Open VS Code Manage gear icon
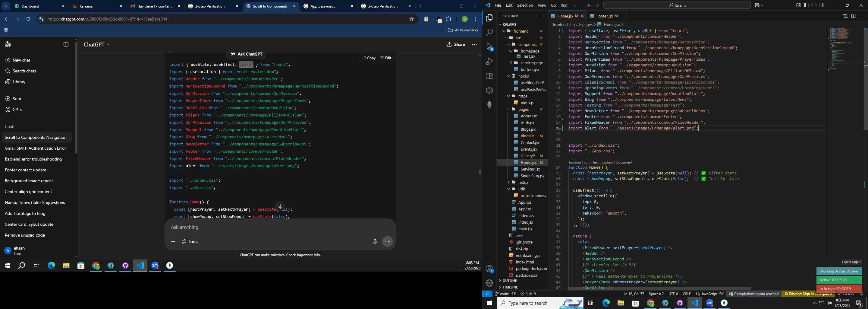 click(489, 283)
